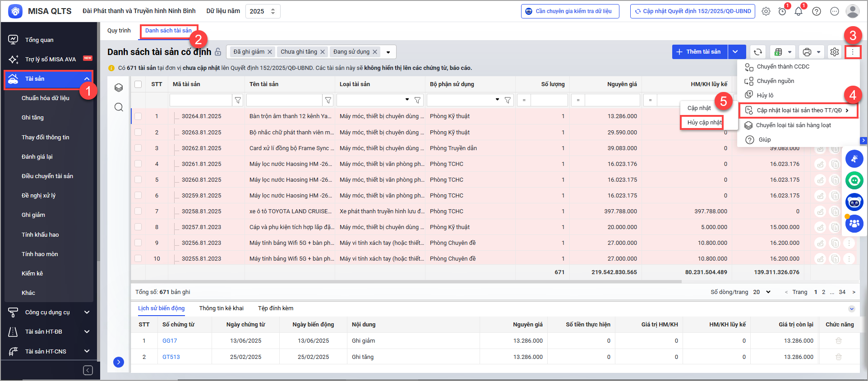
Task: Open voucher link GT513
Action: tap(171, 357)
